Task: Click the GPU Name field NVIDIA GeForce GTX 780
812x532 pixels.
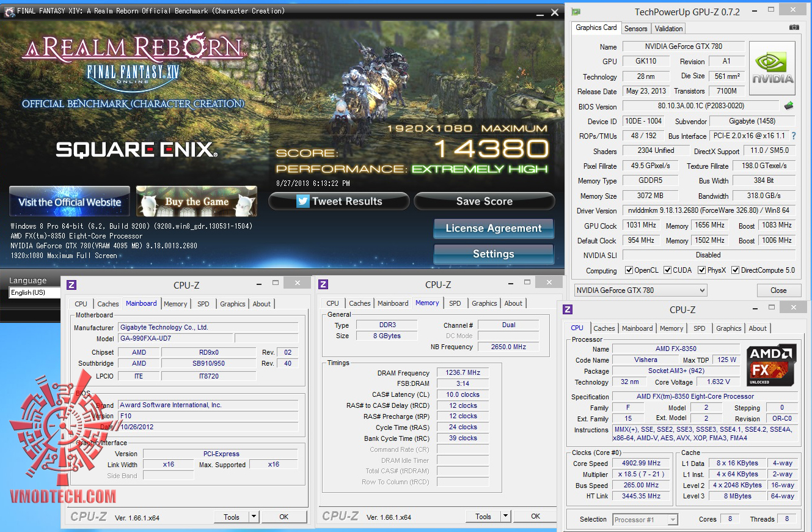Action: [x=684, y=46]
